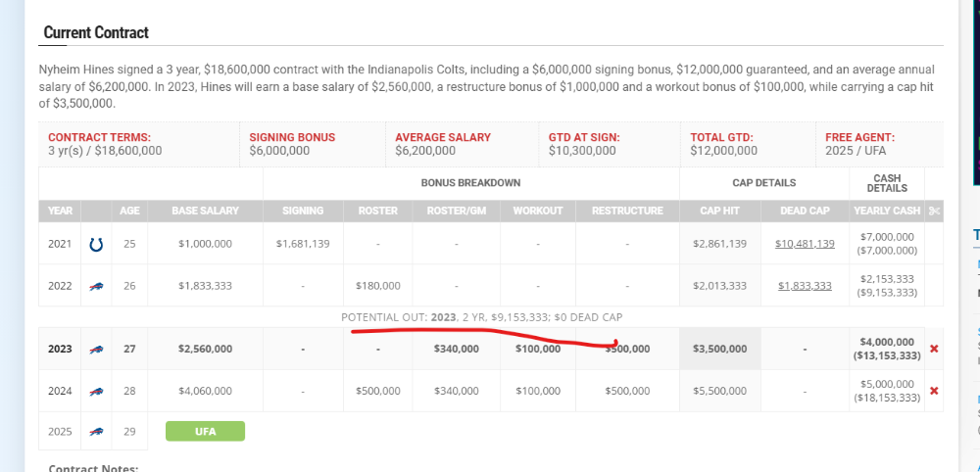Click the Current Contract section heading
This screenshot has width=980, height=472.
coord(96,32)
